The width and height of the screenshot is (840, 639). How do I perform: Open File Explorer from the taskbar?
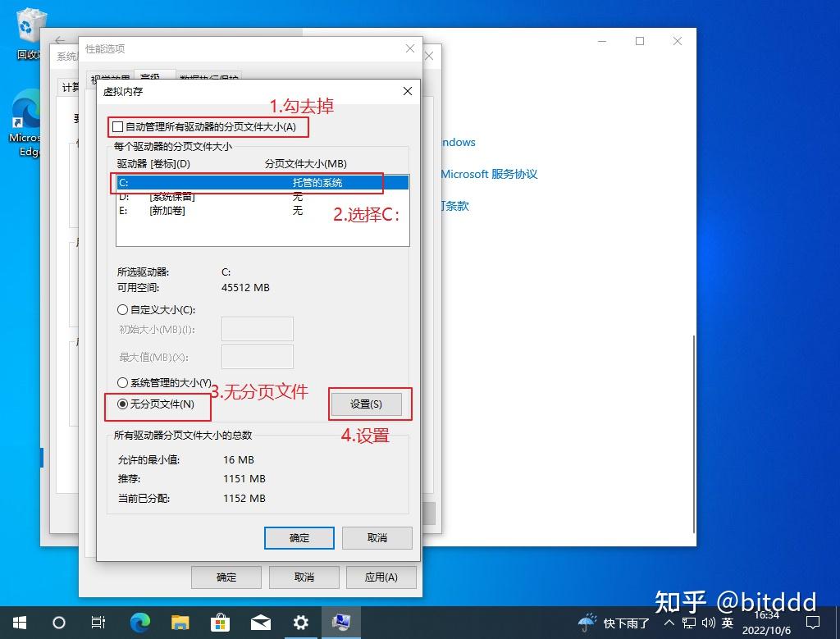coord(180,623)
